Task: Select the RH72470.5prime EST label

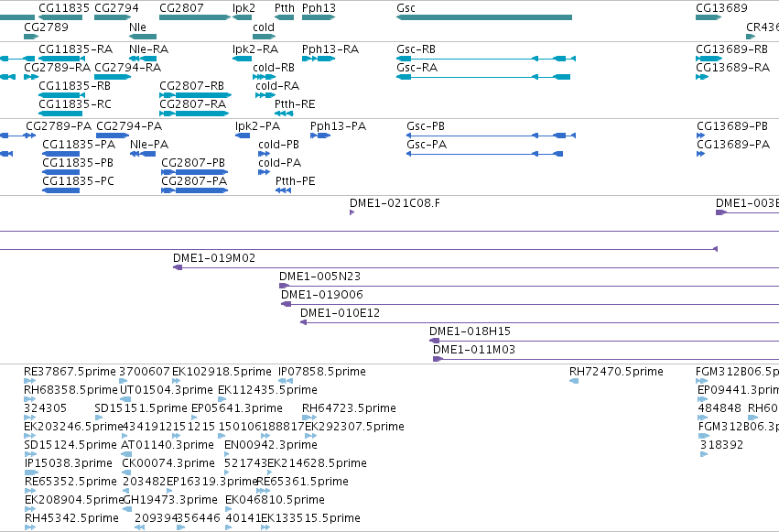Action: coord(616,372)
